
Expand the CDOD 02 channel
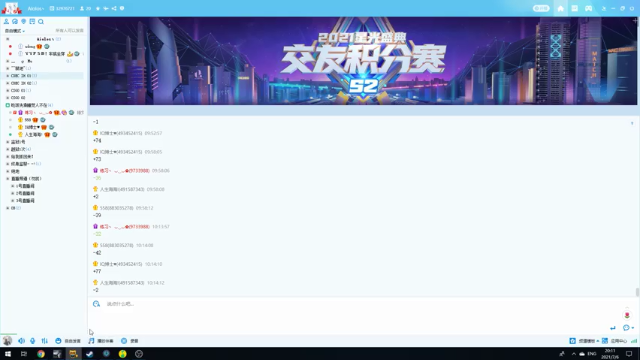click(7, 98)
